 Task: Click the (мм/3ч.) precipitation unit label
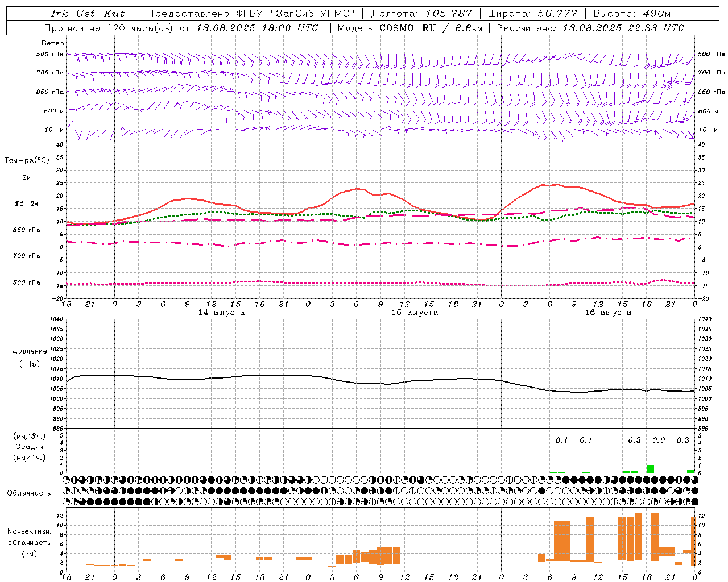pyautogui.click(x=30, y=436)
